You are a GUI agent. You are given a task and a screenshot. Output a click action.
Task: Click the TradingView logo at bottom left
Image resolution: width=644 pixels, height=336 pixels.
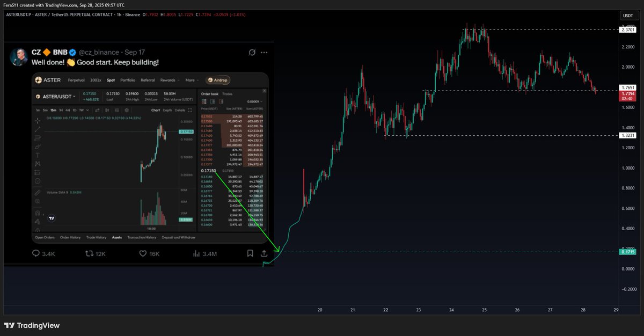click(x=32, y=325)
